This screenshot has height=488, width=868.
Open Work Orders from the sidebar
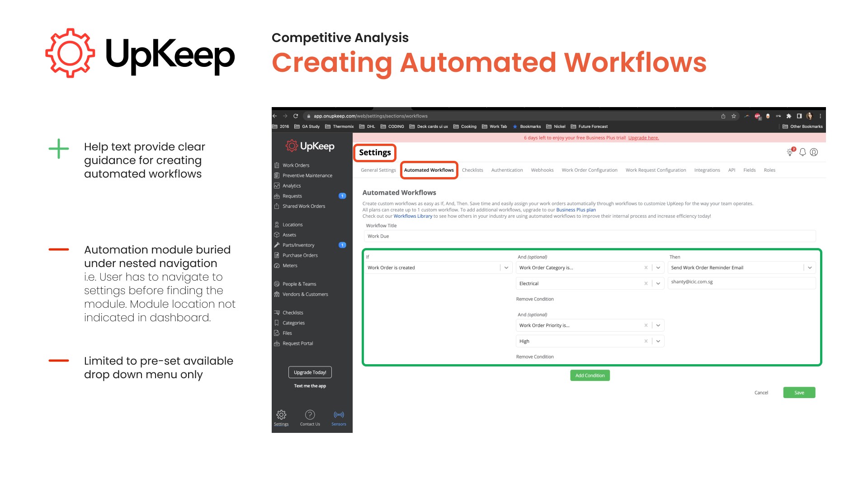pyautogui.click(x=296, y=165)
